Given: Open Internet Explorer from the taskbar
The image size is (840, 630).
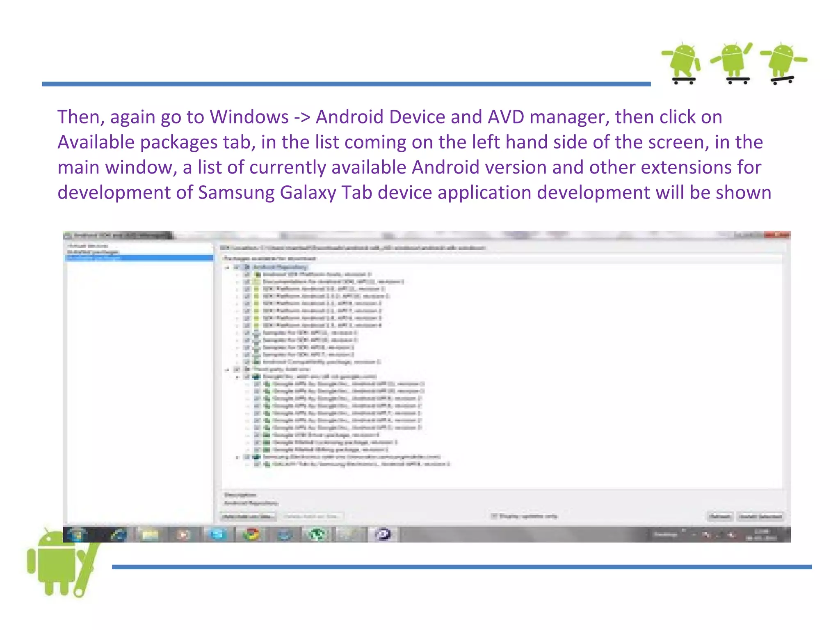Looking at the screenshot, I should pos(119,534).
